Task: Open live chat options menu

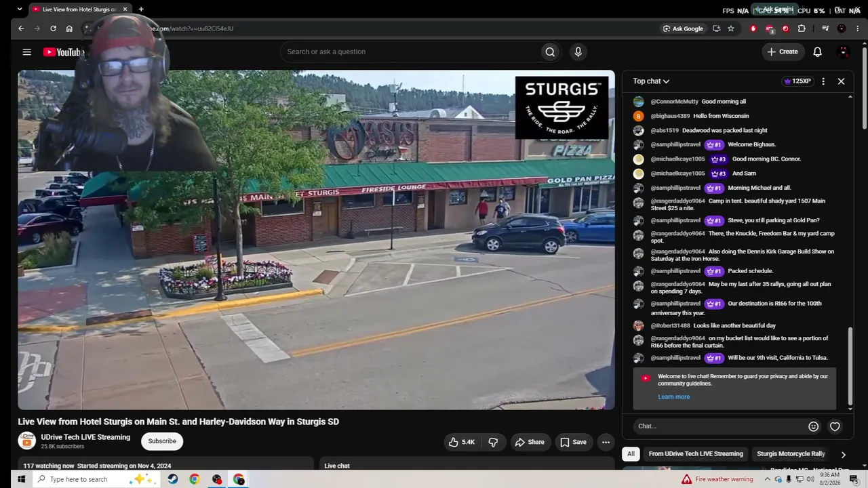Action: 823,81
